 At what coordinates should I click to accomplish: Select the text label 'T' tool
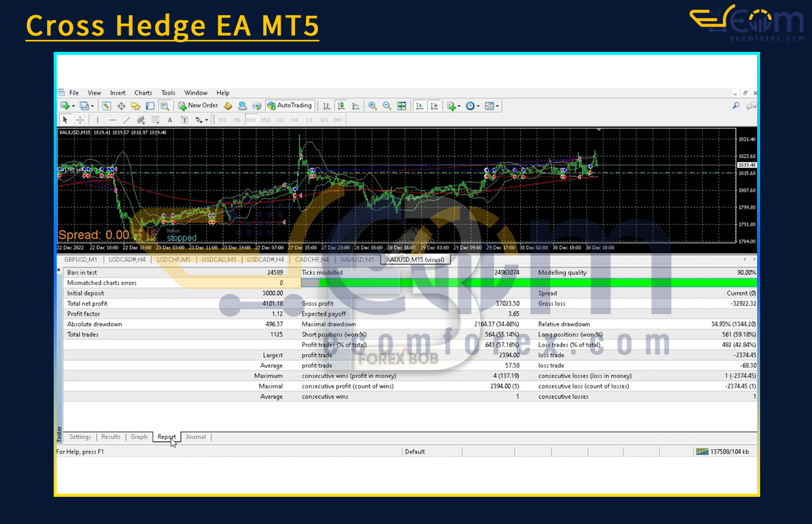coord(184,120)
